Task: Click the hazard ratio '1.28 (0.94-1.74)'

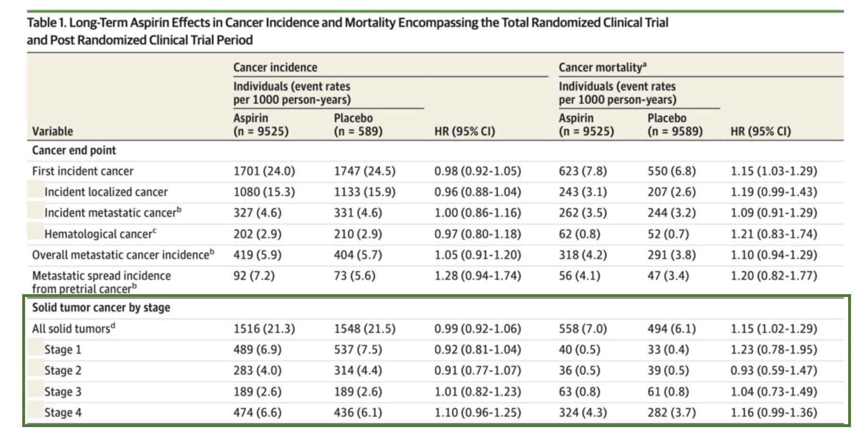Action: point(478,275)
